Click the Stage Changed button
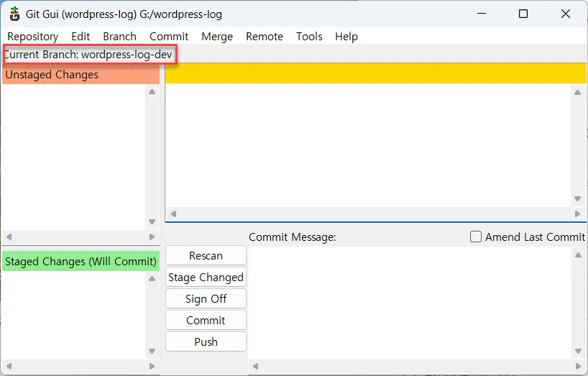 [x=206, y=278]
